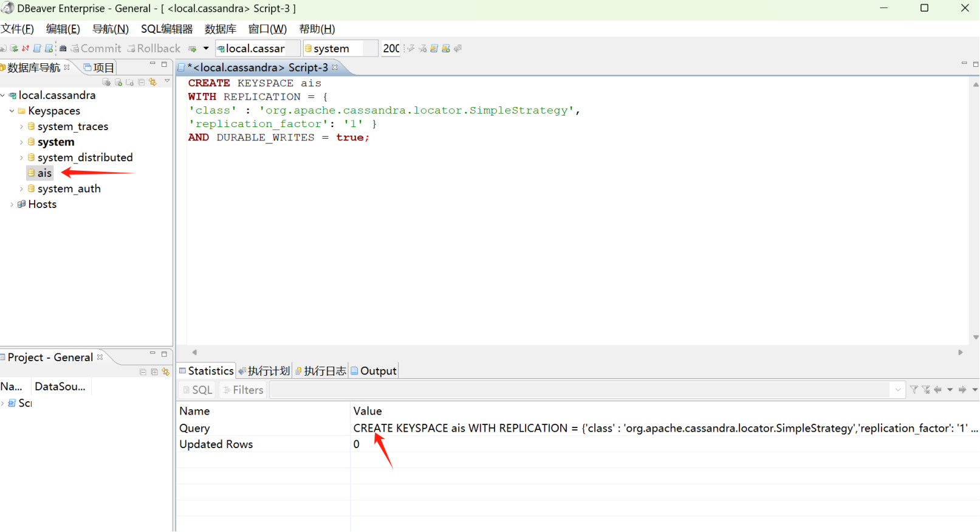Open a new SQL editor icon
The width and height of the screenshot is (980, 532).
pyautogui.click(x=37, y=49)
